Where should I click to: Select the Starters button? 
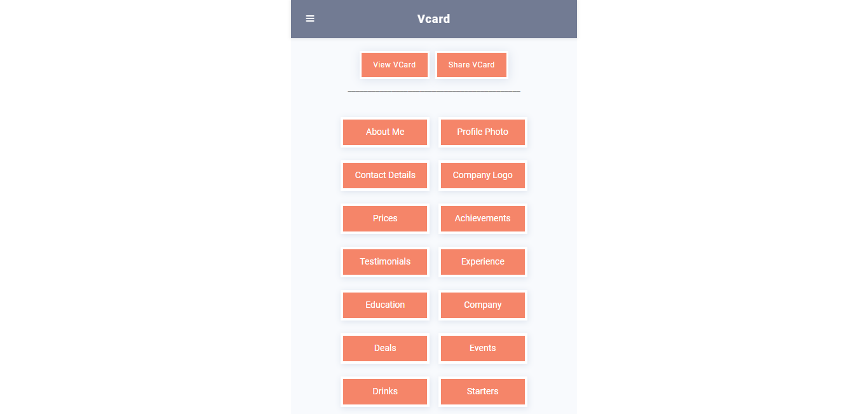coord(483,392)
